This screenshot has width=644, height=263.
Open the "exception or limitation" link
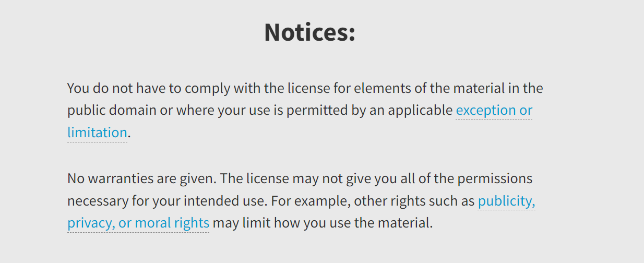pos(493,111)
